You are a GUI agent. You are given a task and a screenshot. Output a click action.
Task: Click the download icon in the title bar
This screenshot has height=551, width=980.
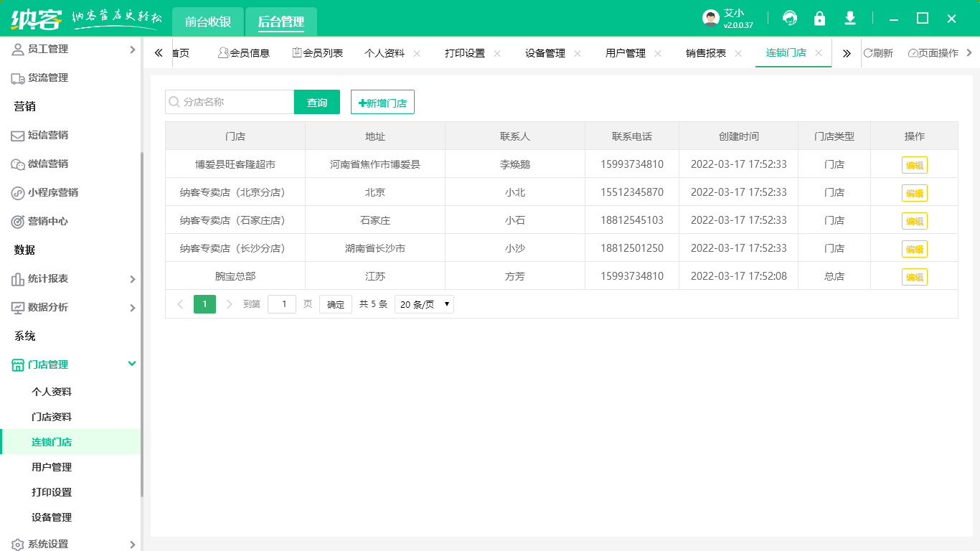pyautogui.click(x=850, y=18)
